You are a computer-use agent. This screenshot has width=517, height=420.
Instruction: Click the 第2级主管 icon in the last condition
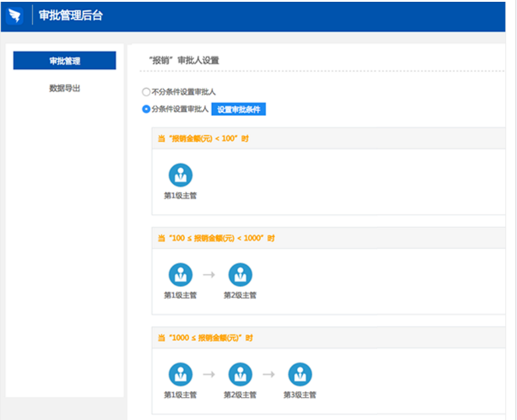241,373
